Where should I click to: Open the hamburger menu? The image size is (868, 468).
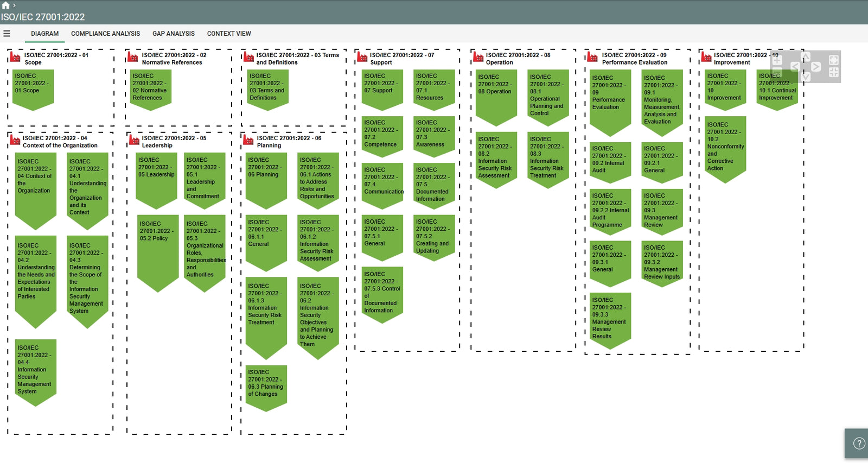(x=7, y=34)
